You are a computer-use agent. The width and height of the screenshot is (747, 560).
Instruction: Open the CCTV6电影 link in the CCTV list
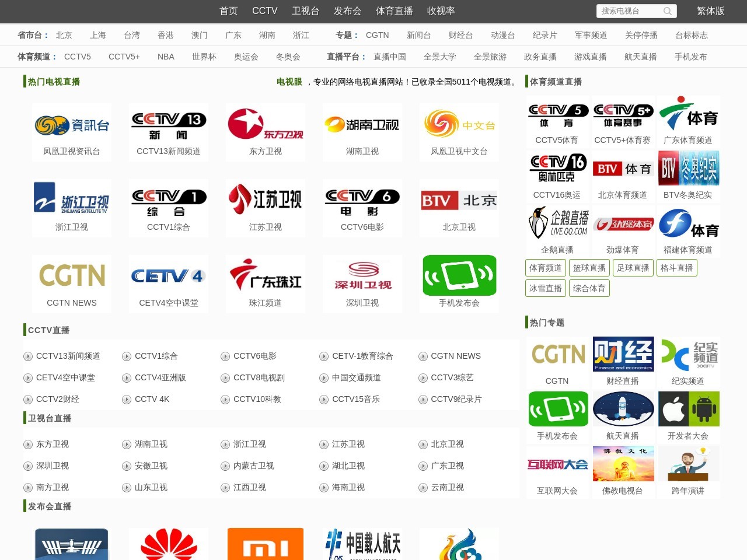pyautogui.click(x=254, y=356)
